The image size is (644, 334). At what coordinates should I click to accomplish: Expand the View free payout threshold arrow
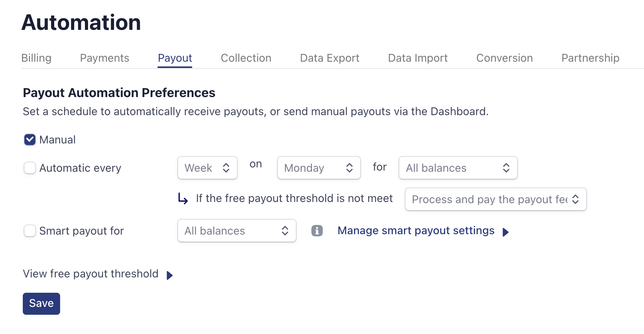point(169,275)
